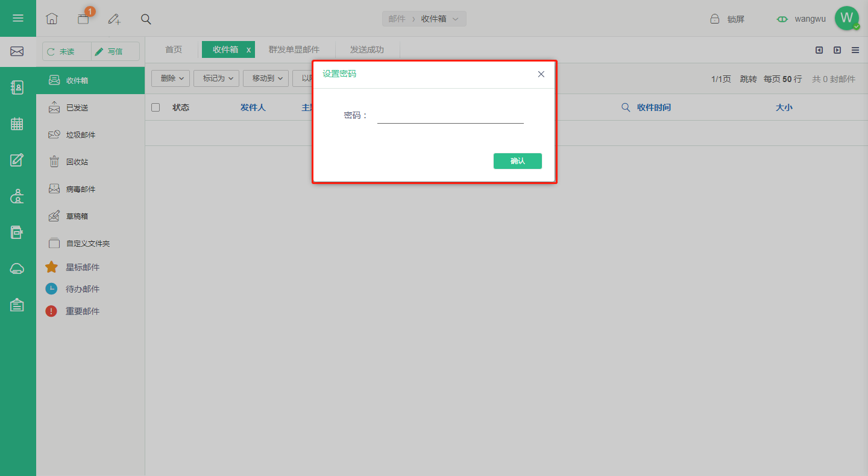The image size is (868, 476).
Task: Sort by 大小 column
Action: click(784, 107)
